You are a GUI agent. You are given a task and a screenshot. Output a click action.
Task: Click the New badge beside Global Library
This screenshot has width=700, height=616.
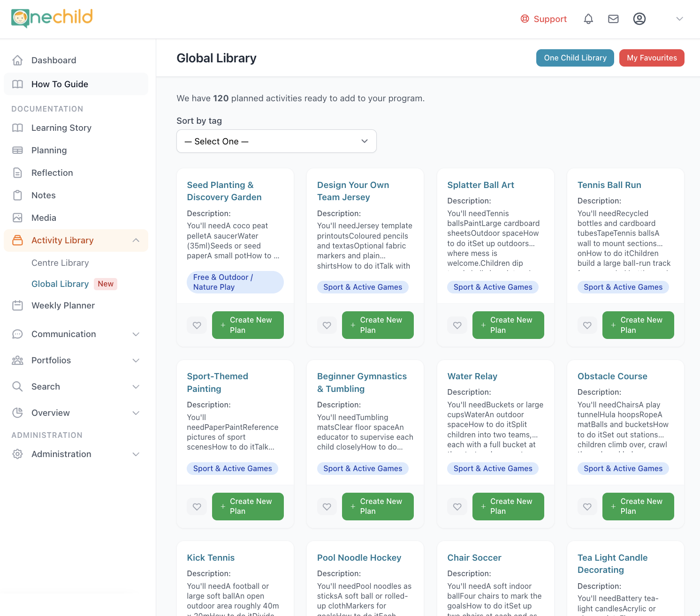click(106, 284)
